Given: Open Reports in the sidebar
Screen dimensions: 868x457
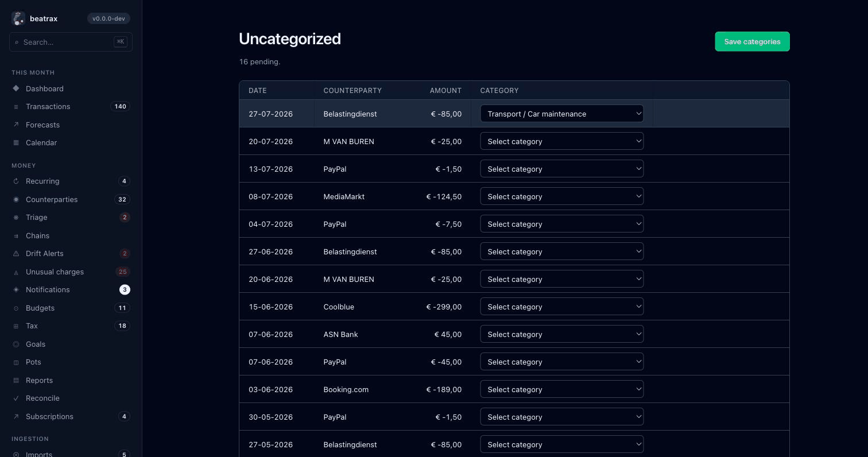Looking at the screenshot, I should pyautogui.click(x=71, y=381).
